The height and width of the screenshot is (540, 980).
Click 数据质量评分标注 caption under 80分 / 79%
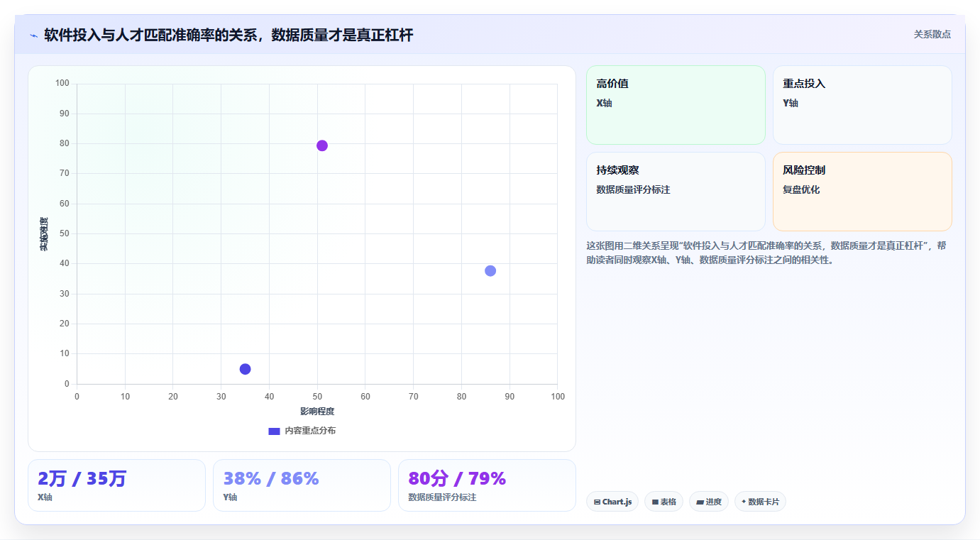click(442, 497)
